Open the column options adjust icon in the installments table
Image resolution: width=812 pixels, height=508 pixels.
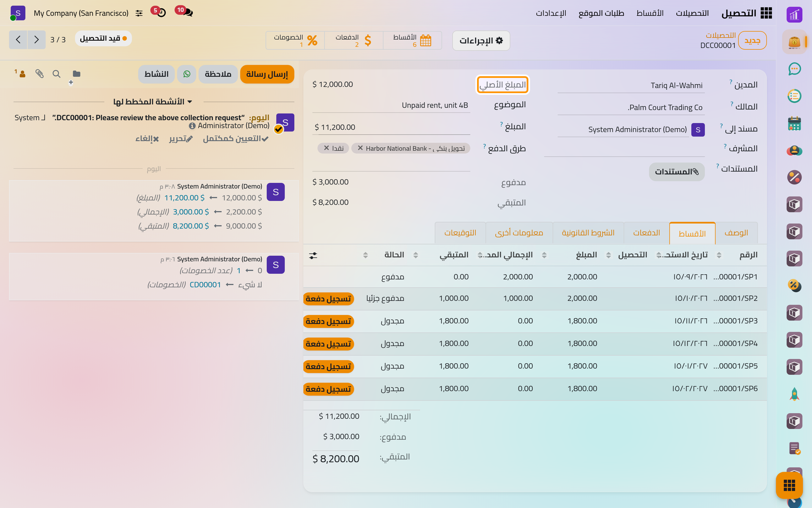click(313, 255)
